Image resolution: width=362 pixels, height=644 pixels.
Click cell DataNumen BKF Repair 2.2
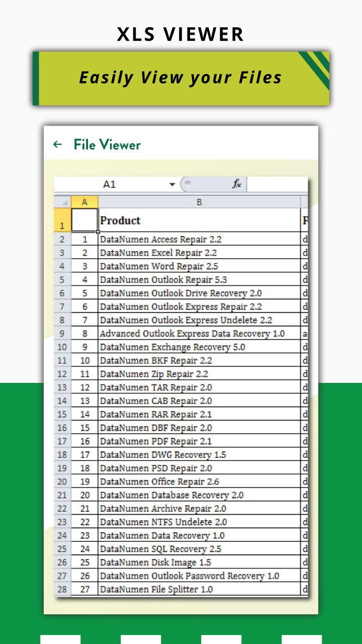[x=199, y=360]
